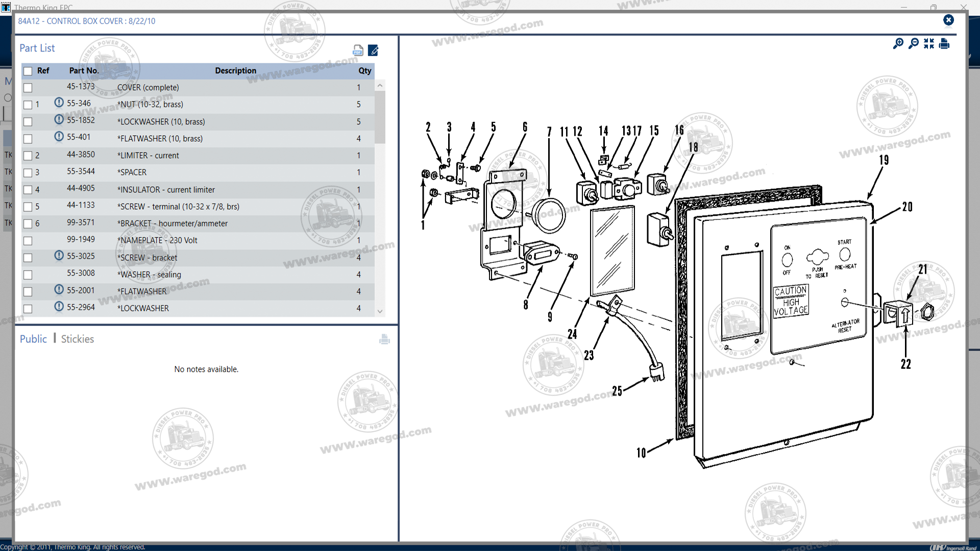This screenshot has width=980, height=551.
Task: Export part list to PDF
Action: pos(358,50)
